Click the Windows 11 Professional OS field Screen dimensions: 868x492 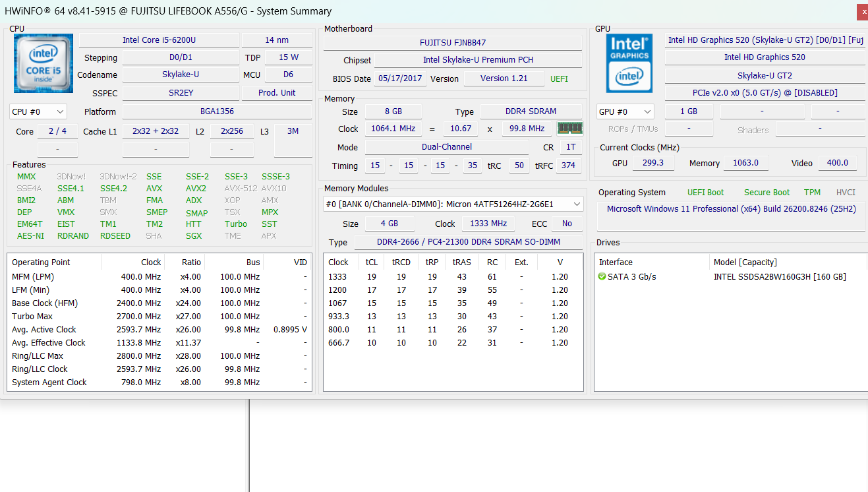732,209
